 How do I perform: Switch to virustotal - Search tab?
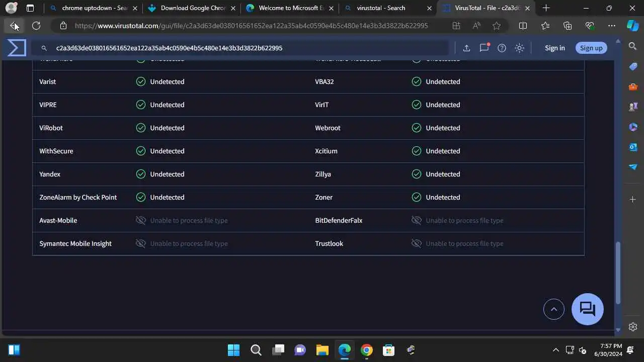(x=388, y=8)
